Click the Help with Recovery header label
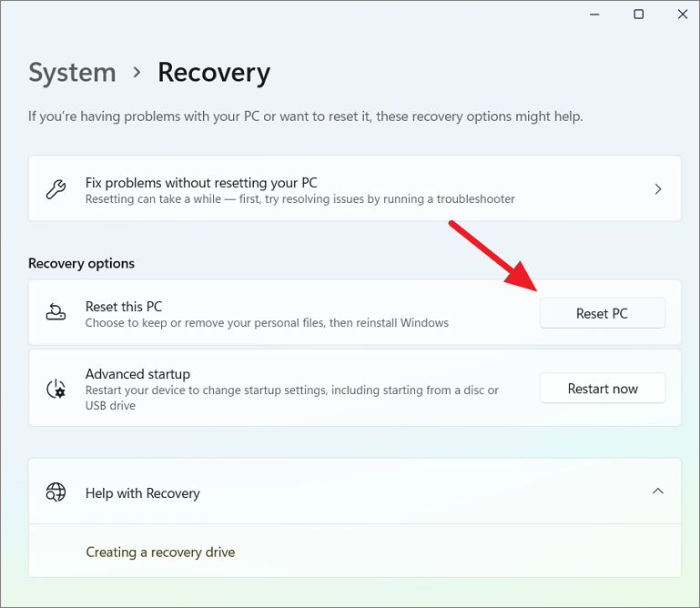Screen dimensions: 700x608 click(142, 493)
